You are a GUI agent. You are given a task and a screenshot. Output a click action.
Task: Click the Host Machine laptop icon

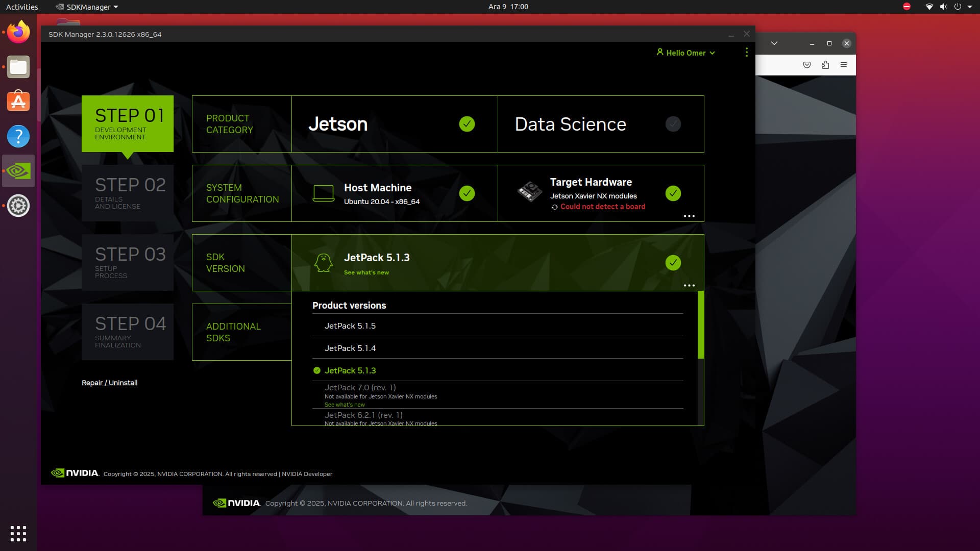pyautogui.click(x=324, y=193)
